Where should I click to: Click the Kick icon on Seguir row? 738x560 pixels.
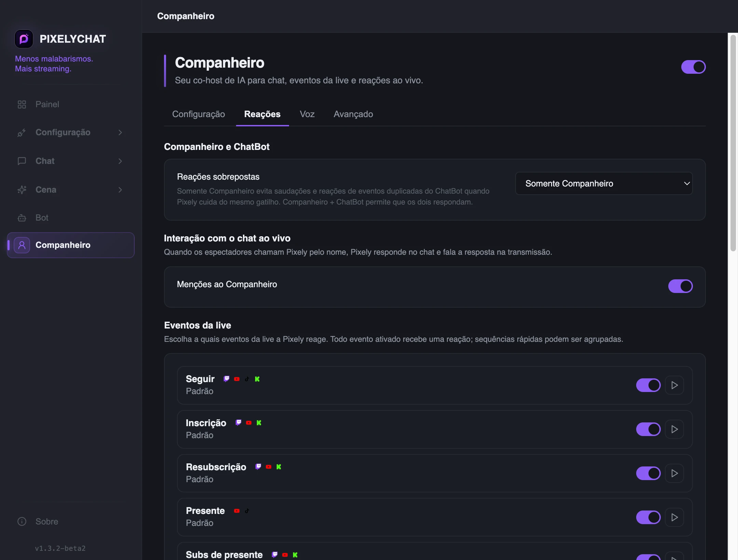tap(257, 379)
